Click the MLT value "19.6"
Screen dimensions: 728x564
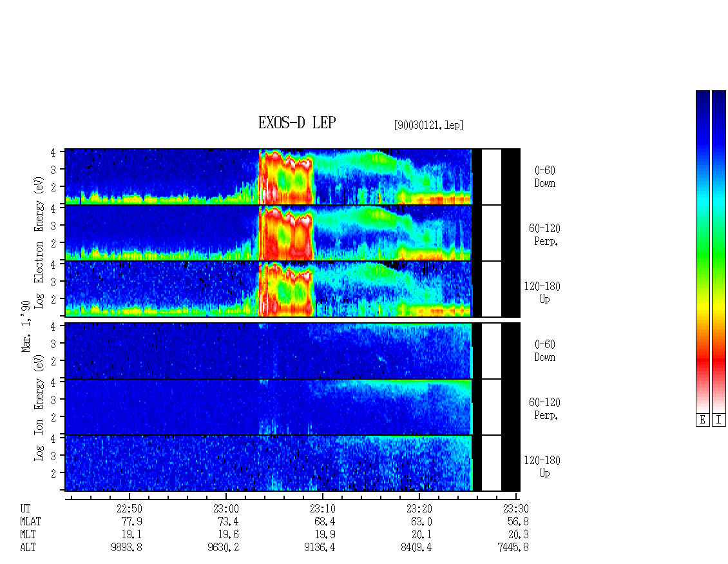(x=228, y=534)
